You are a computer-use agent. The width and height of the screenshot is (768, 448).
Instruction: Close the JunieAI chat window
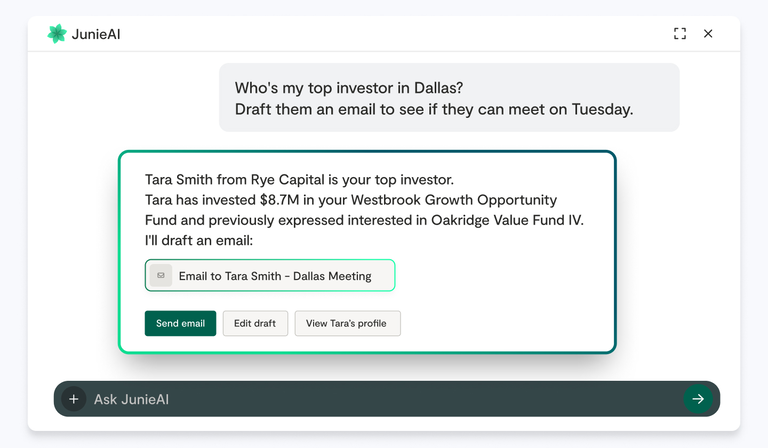click(x=708, y=34)
